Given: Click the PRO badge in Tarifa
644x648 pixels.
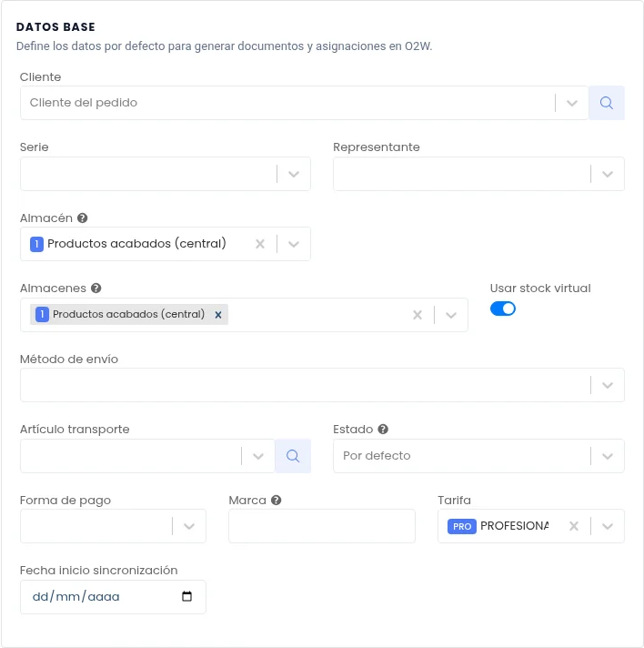Looking at the screenshot, I should tap(462, 526).
